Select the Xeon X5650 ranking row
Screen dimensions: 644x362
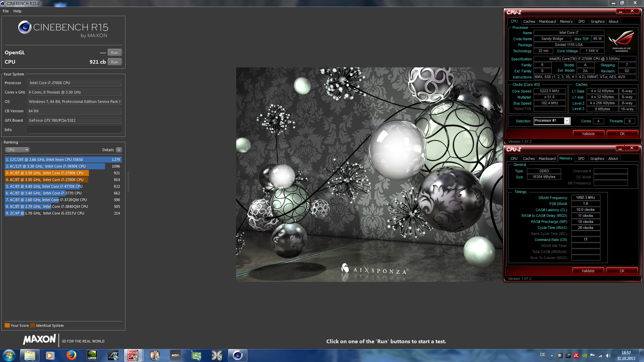coord(63,160)
